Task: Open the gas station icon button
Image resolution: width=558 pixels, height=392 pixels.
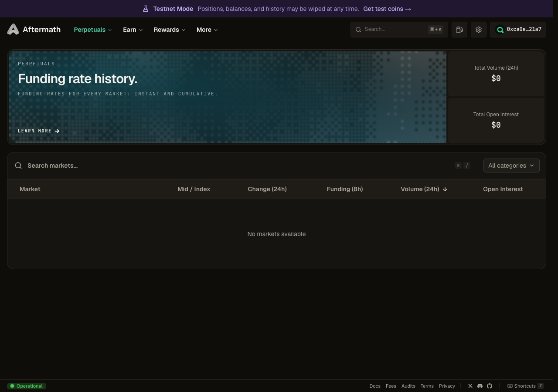Action: (459, 30)
